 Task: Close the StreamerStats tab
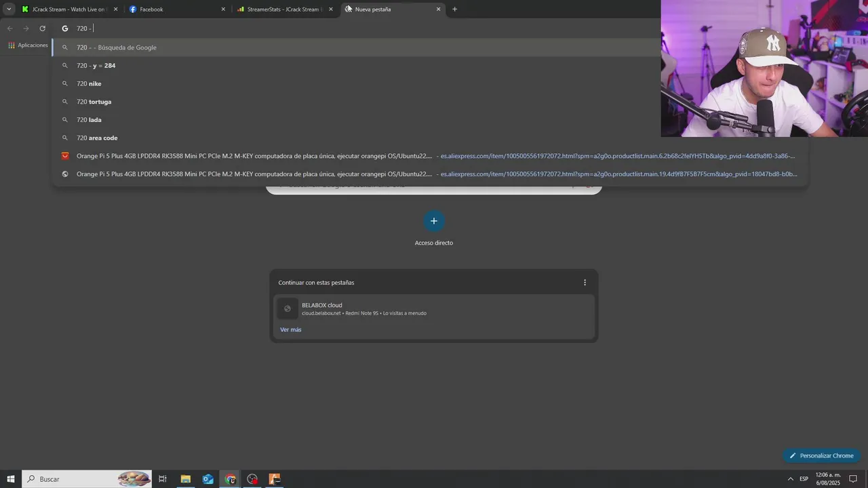point(331,9)
